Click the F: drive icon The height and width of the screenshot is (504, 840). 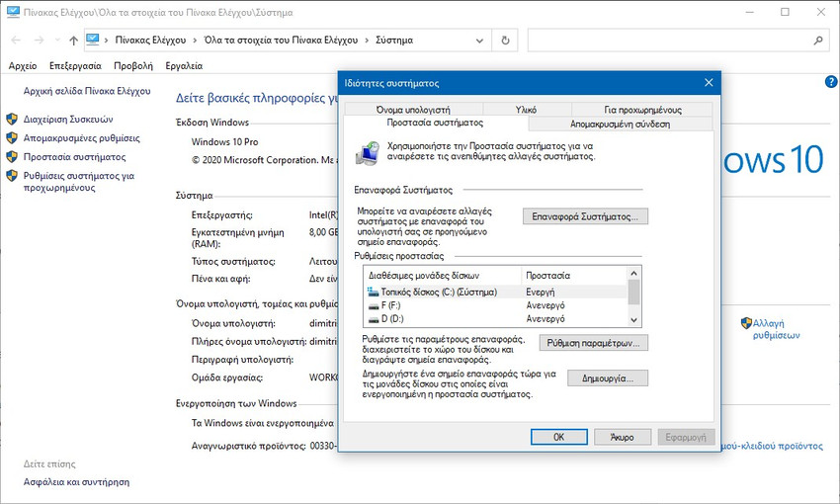point(374,305)
